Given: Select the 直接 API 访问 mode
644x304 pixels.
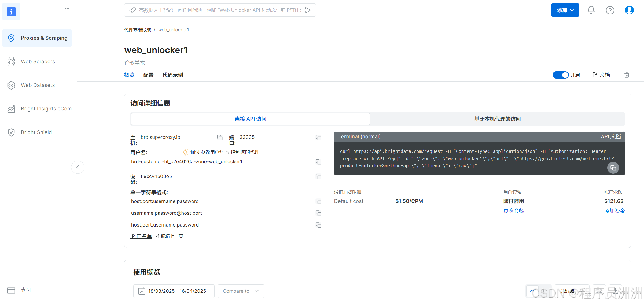Looking at the screenshot, I should click(x=250, y=119).
